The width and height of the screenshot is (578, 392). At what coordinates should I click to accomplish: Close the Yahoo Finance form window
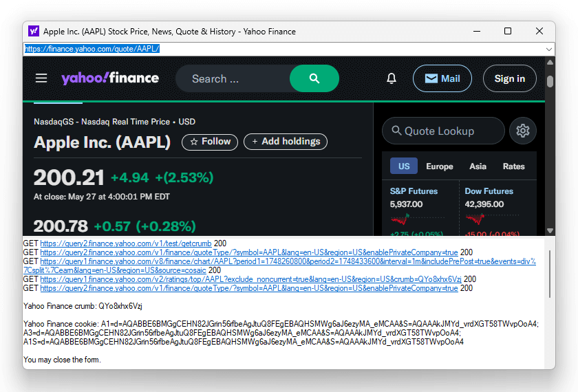(x=539, y=32)
